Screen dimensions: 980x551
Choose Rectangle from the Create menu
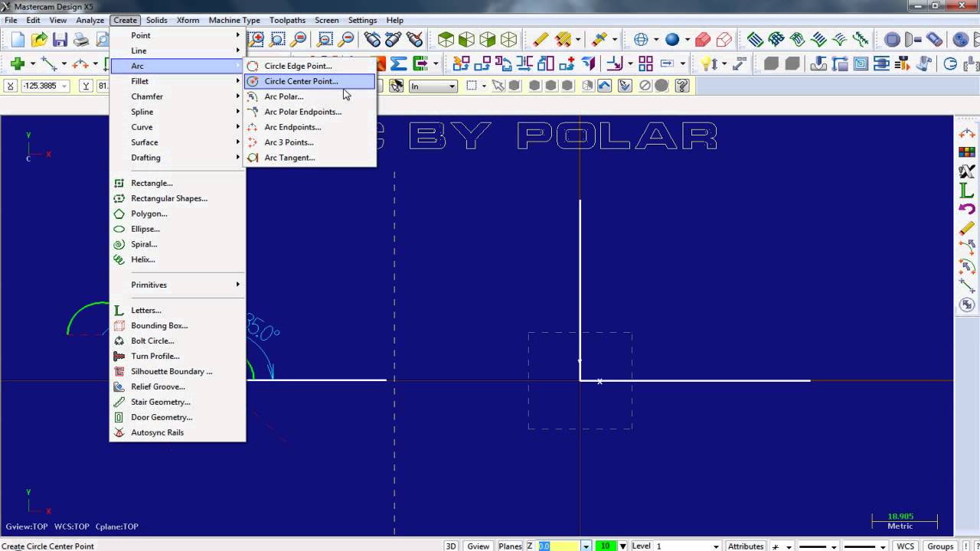(178, 183)
